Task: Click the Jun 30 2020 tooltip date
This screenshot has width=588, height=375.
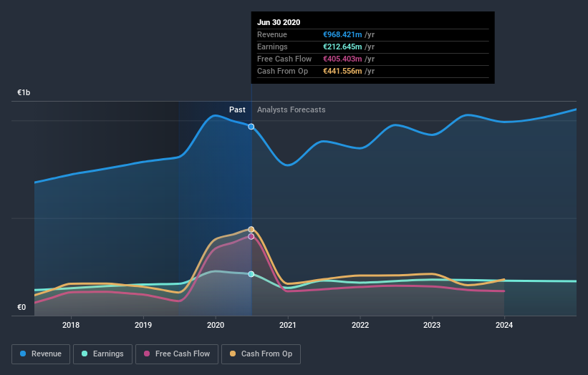Action: coord(279,22)
